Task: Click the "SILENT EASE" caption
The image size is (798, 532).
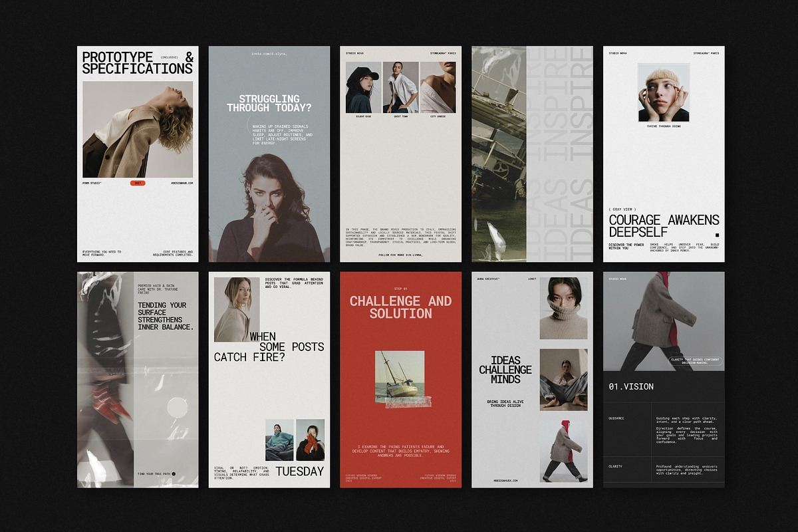Action: tap(364, 116)
